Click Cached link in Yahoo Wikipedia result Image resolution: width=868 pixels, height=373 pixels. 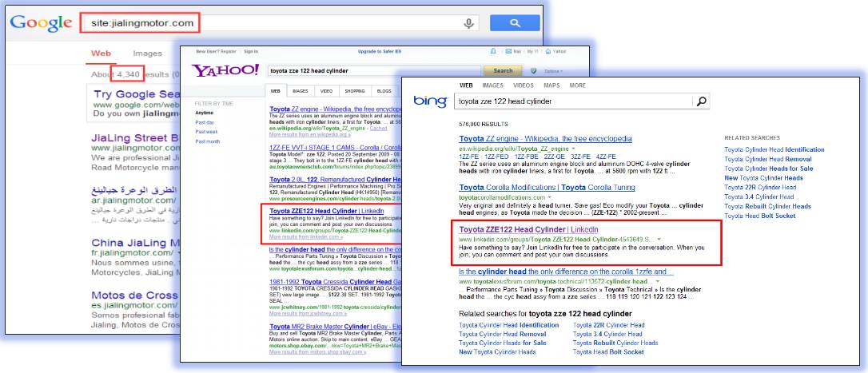[x=379, y=129]
